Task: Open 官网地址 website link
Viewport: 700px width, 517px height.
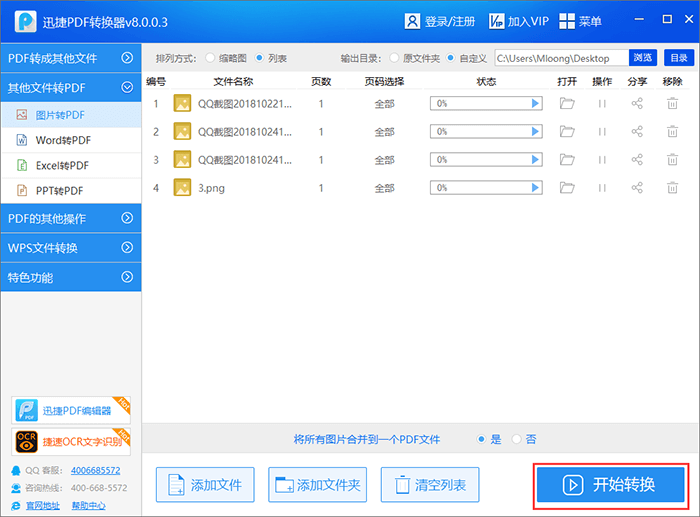Action: 42,506
